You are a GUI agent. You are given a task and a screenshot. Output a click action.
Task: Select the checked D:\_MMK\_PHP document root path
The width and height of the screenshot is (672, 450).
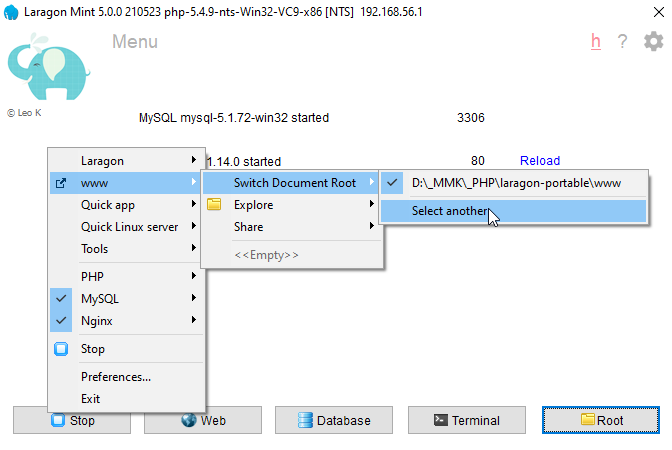[515, 183]
